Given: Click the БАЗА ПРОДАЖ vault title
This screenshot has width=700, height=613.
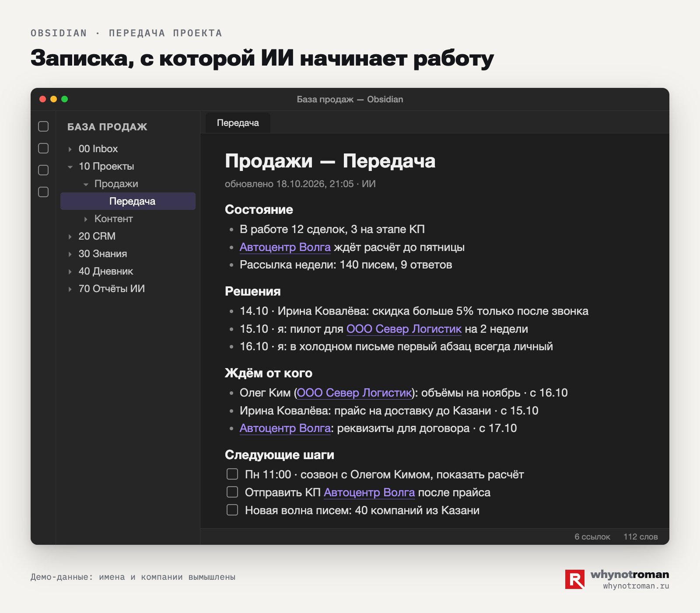Looking at the screenshot, I should coord(107,127).
